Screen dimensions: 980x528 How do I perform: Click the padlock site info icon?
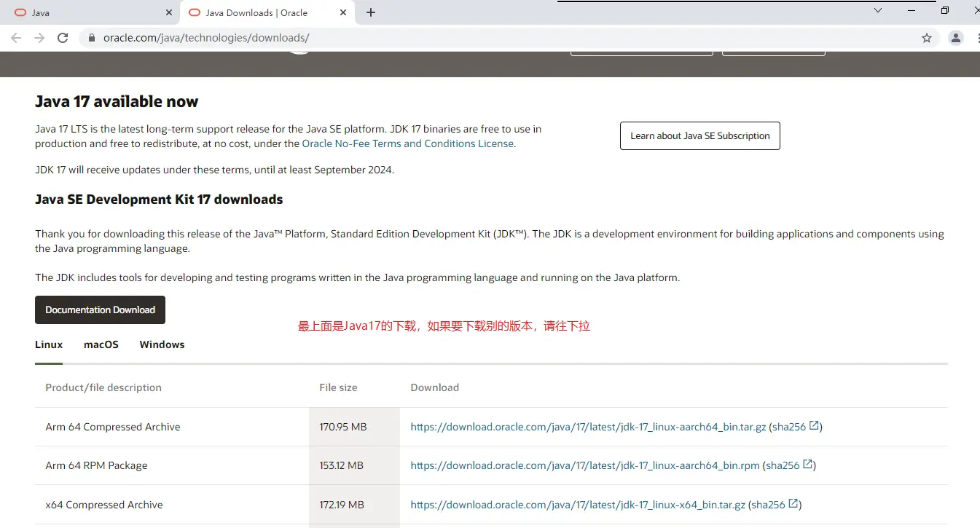pos(92,38)
